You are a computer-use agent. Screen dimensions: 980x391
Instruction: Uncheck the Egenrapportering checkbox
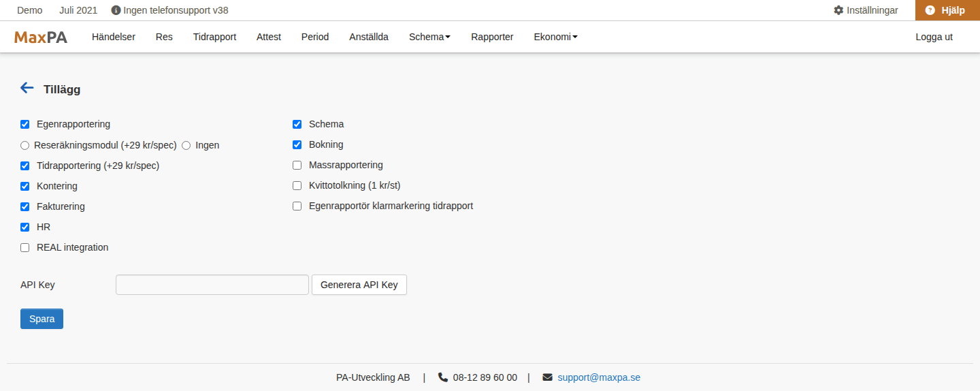25,125
